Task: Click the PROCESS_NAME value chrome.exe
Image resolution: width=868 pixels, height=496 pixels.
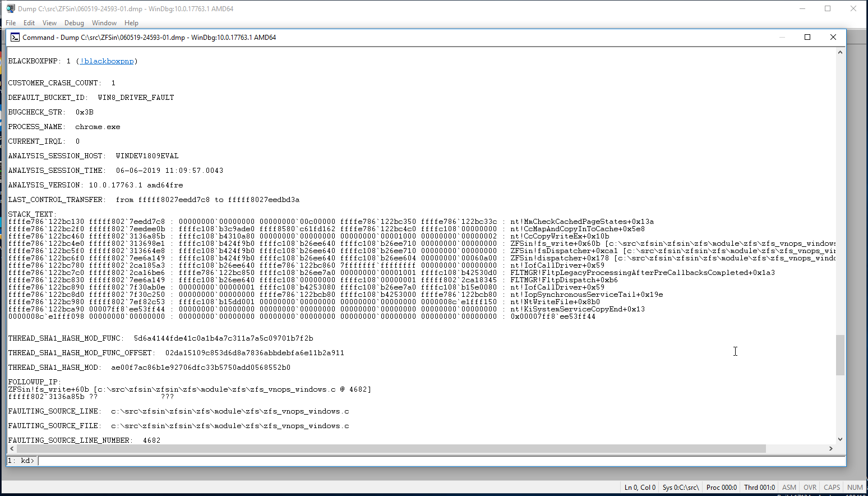Action: (98, 127)
